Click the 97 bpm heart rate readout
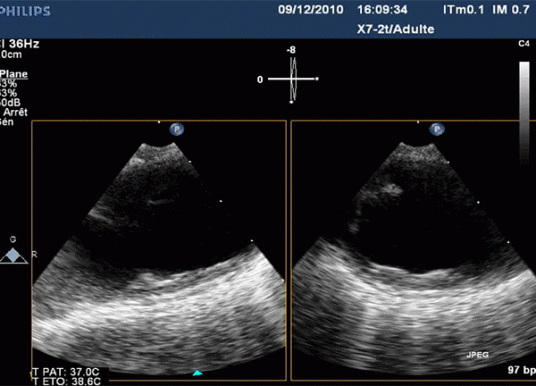The image size is (536, 386). pyautogui.click(x=522, y=370)
